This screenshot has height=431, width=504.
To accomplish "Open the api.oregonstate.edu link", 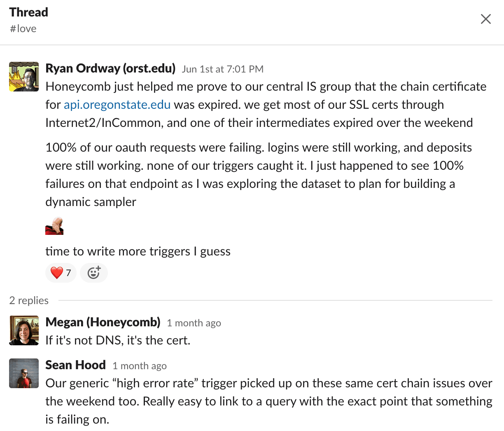I will pos(117,105).
